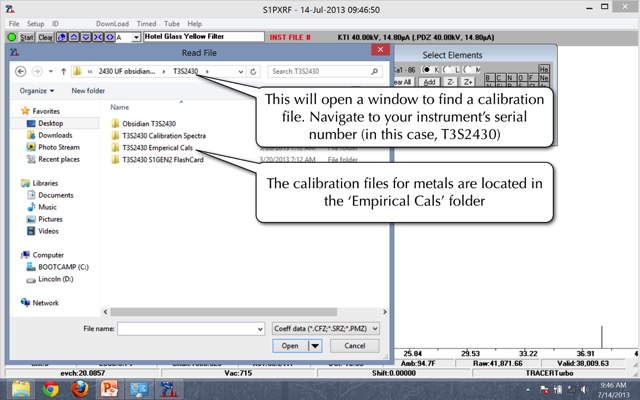Image resolution: width=640 pixels, height=400 pixels.
Task: Select the L line radio button
Action: (449, 69)
